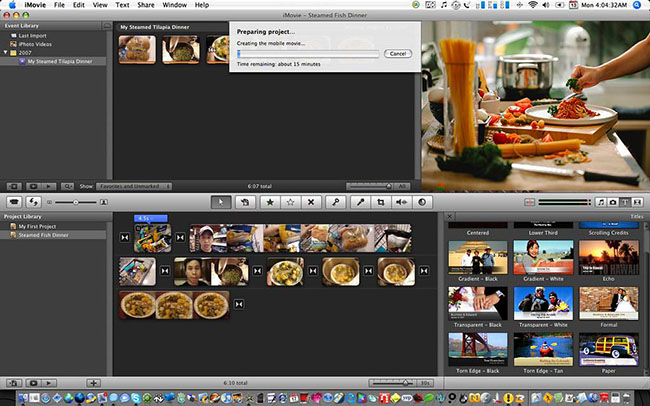The width and height of the screenshot is (650, 406).
Task: Select the Paper title style
Action: (x=609, y=349)
